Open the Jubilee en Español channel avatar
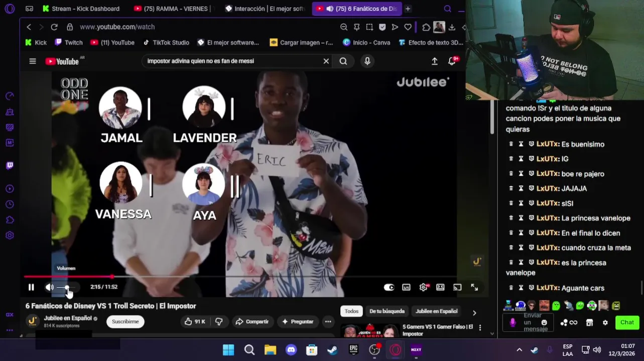 (x=33, y=321)
